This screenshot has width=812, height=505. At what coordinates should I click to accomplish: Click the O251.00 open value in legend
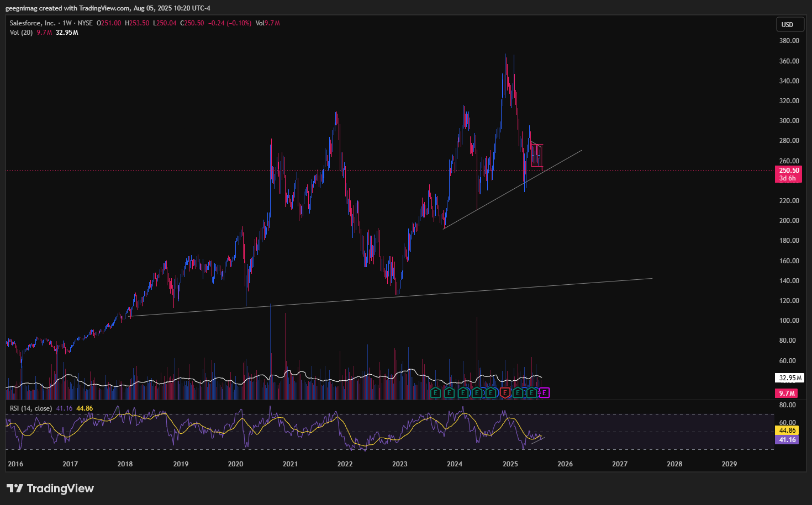[x=109, y=23]
